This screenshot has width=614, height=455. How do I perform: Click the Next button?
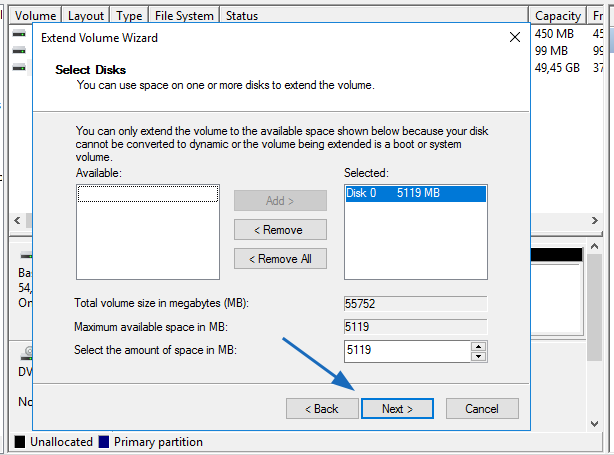coord(396,408)
